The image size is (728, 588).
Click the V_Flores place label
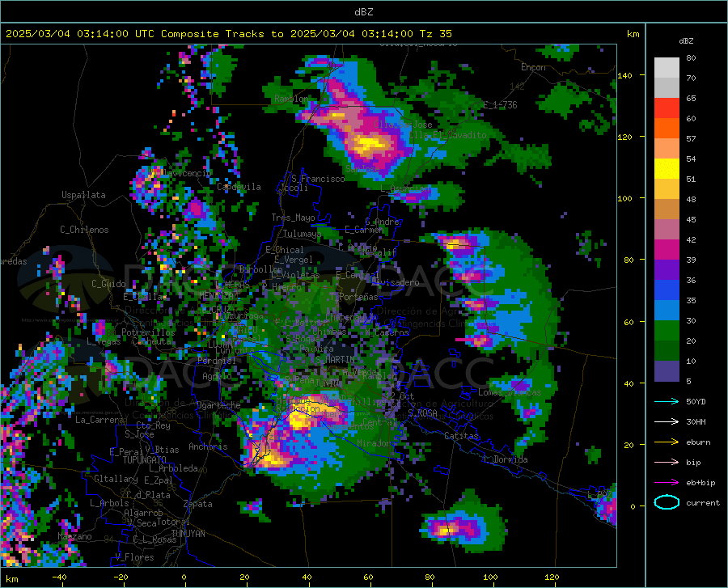click(x=134, y=557)
